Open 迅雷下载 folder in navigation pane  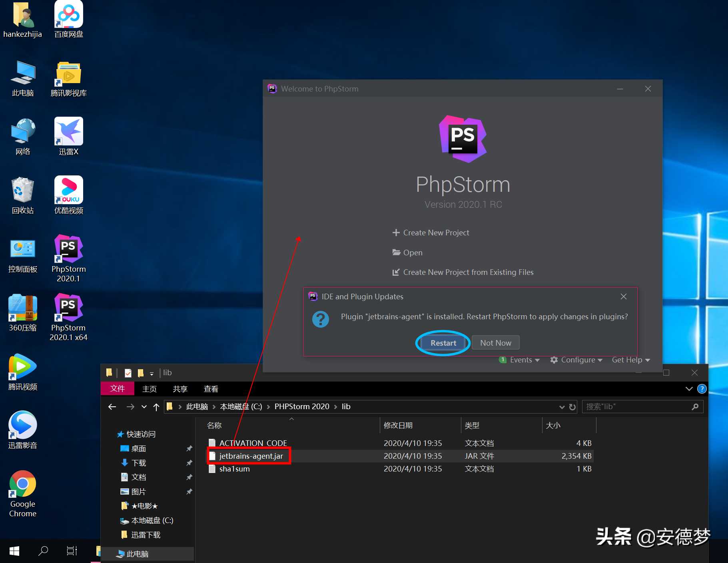140,535
